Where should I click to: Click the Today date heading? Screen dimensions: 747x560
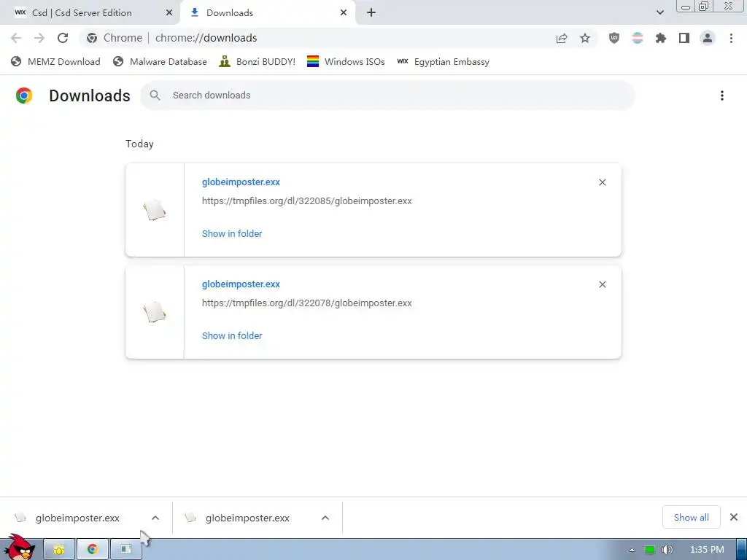139,144
